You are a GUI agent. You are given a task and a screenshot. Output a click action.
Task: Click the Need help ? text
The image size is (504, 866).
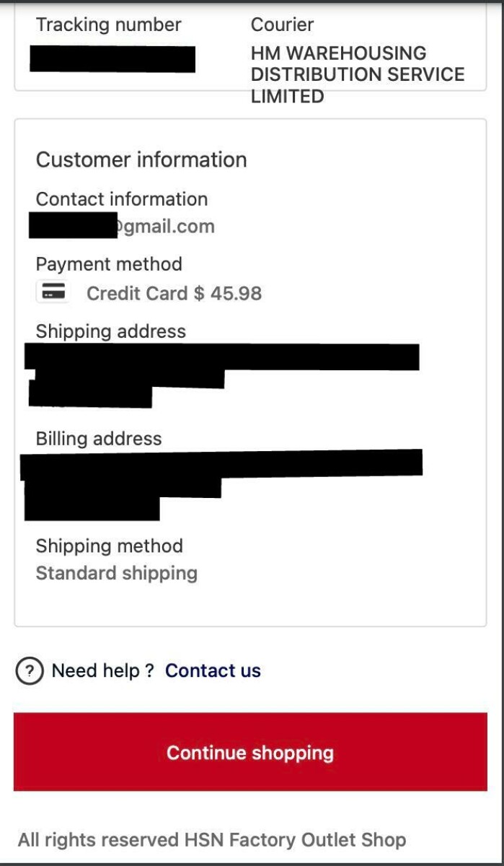102,671
